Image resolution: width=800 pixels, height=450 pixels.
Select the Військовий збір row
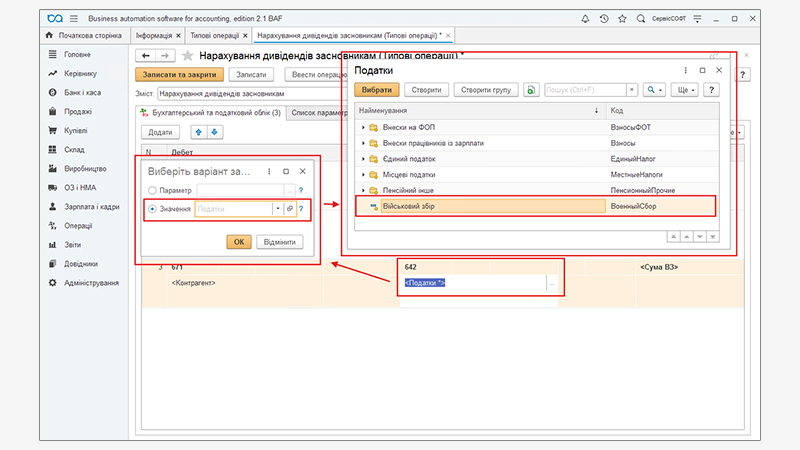click(x=480, y=206)
